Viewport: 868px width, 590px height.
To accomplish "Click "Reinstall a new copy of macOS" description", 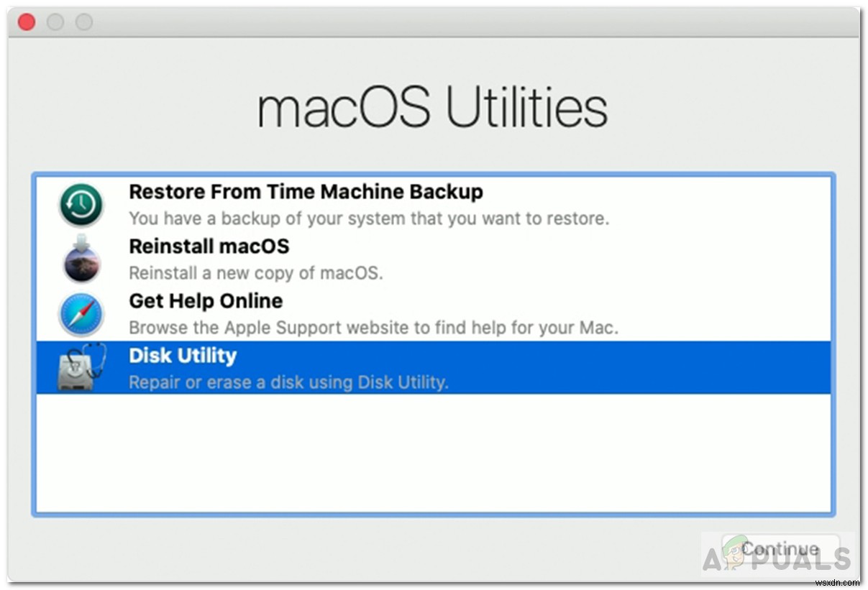I will (255, 273).
